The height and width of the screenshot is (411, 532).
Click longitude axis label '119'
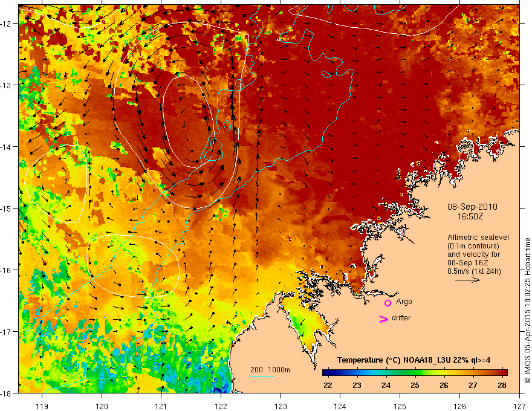[x=42, y=406]
